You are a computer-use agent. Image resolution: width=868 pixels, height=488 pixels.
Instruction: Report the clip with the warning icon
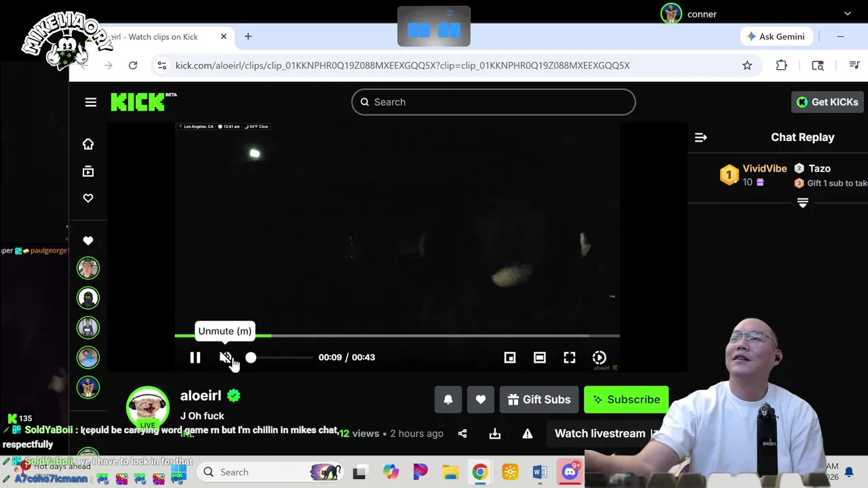pos(528,434)
